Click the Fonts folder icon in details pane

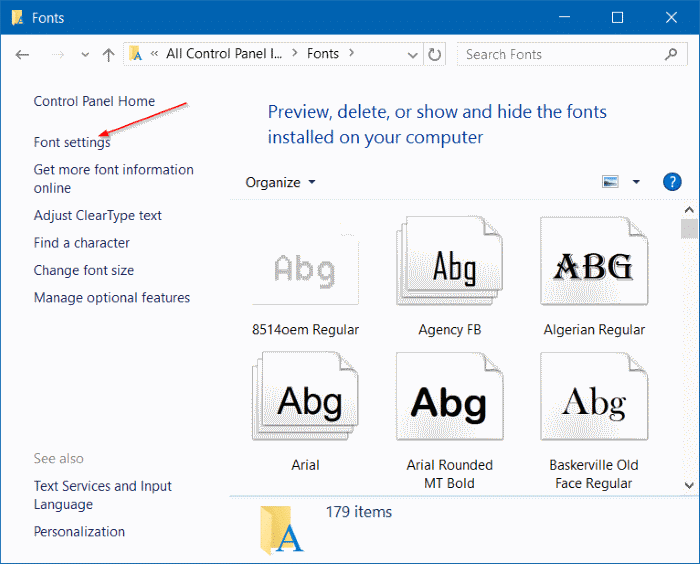point(281,530)
